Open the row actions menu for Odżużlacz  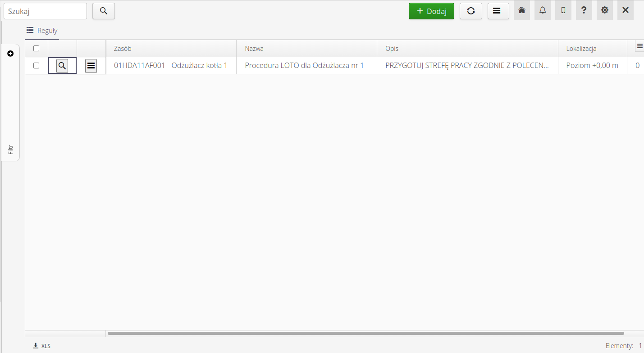91,66
